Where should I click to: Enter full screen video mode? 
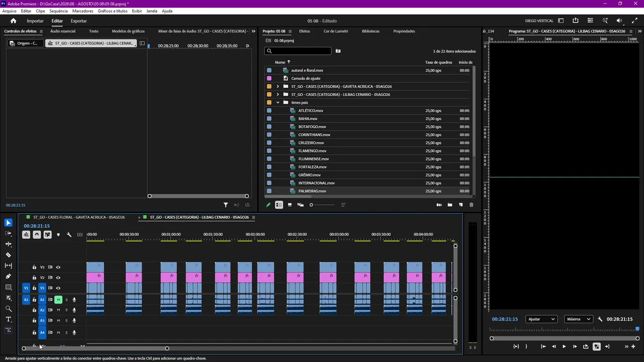634,21
